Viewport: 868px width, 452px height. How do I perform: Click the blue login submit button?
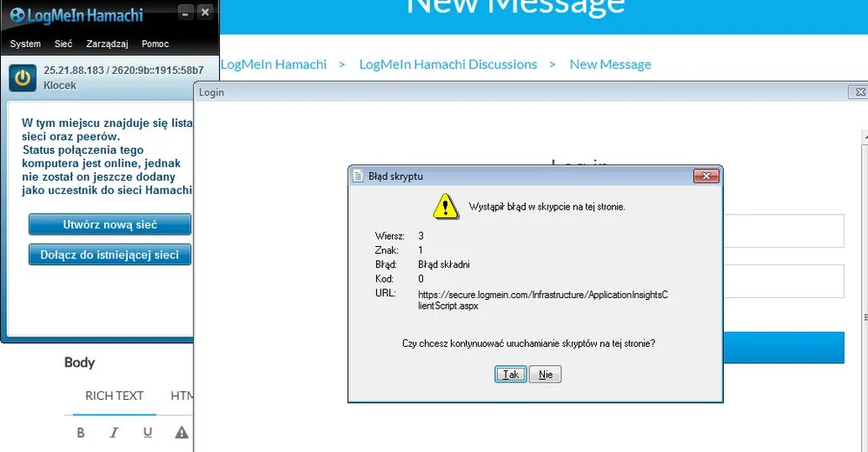[784, 348]
